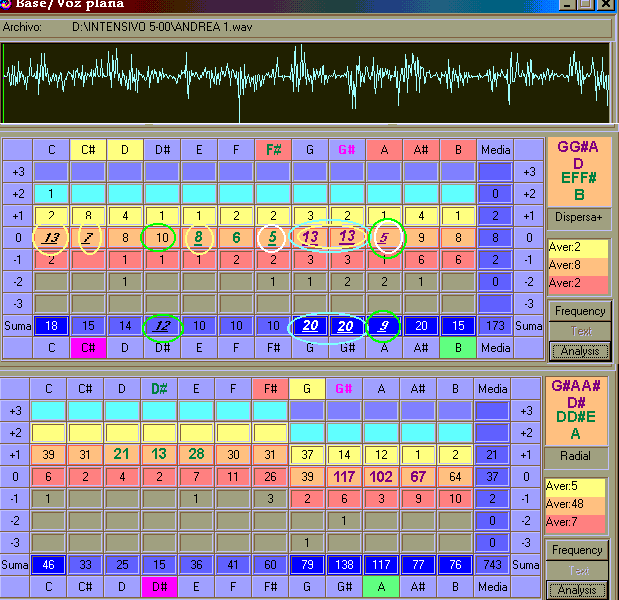619x600 pixels.
Task: Select the magenta D# cell in lower table footer
Action: (x=160, y=586)
